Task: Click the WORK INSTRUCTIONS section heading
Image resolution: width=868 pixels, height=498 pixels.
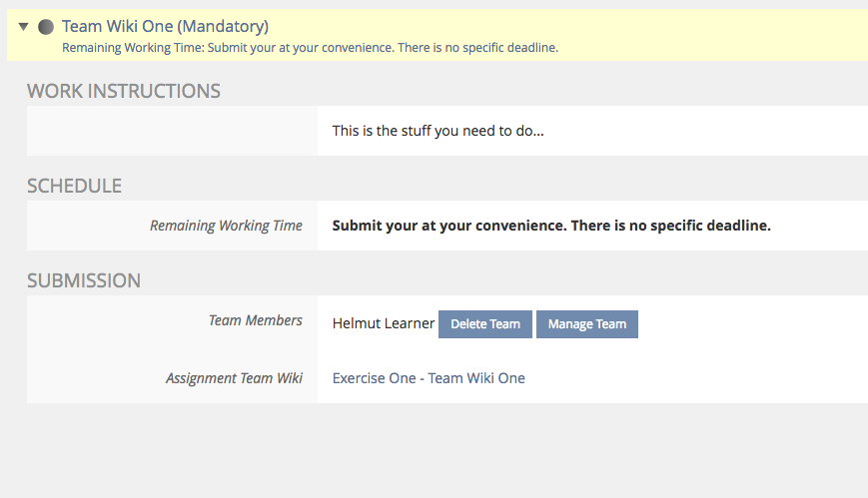Action: 124,91
